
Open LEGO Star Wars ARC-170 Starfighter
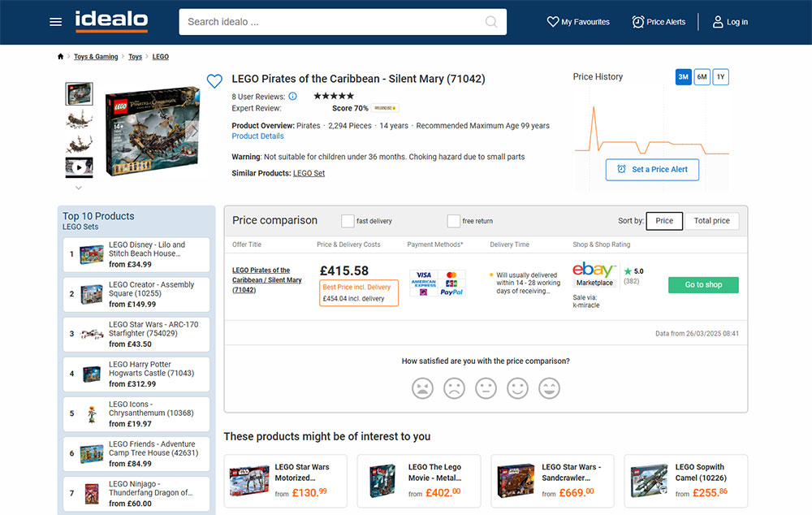pos(136,334)
